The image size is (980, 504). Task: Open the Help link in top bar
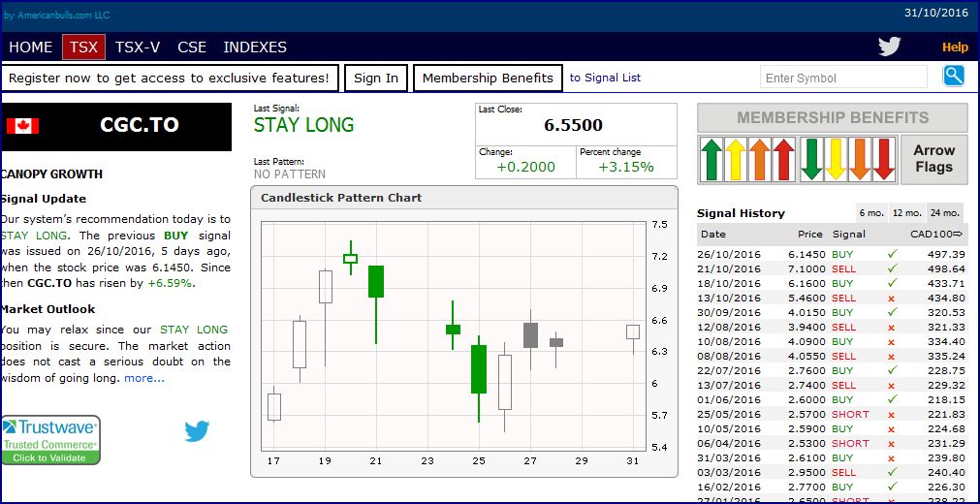pyautogui.click(x=955, y=47)
